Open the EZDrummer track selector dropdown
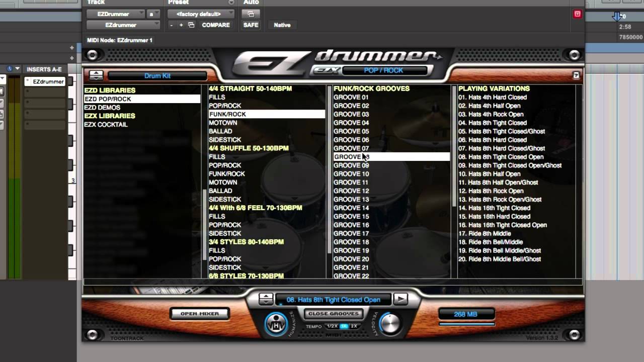The image size is (644, 362). click(116, 14)
